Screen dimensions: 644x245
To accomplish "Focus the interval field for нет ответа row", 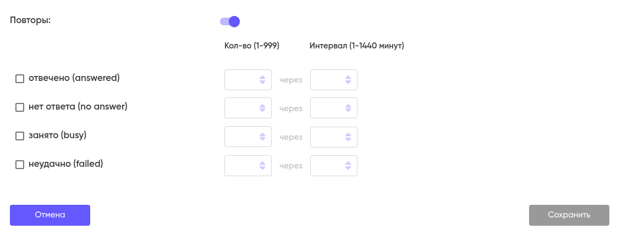I will (x=327, y=108).
